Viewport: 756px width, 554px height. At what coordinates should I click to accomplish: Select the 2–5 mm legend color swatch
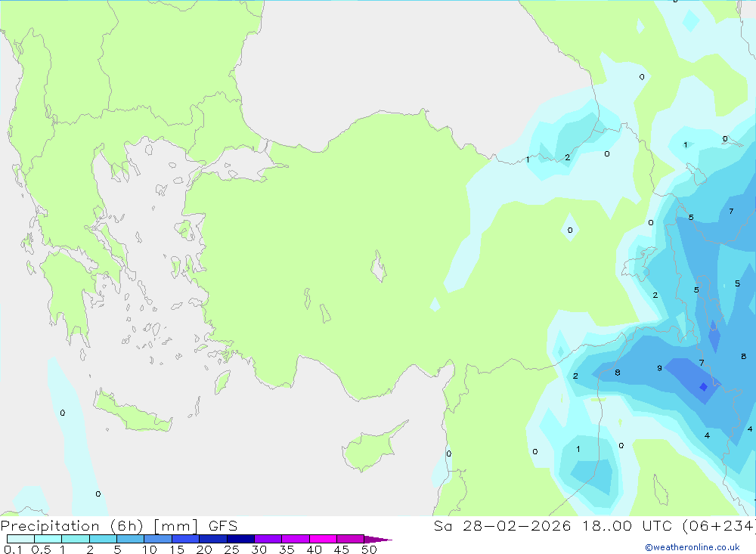[x=103, y=539]
